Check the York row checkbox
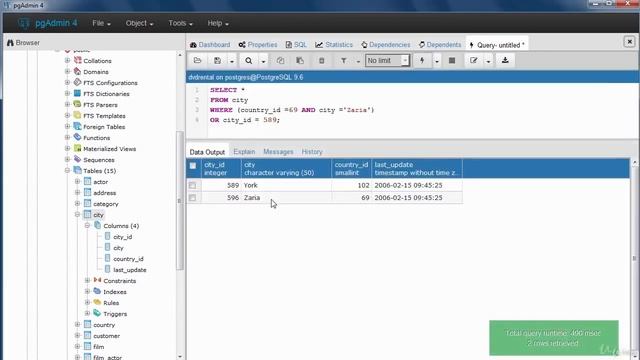The image size is (640, 360). click(x=193, y=185)
